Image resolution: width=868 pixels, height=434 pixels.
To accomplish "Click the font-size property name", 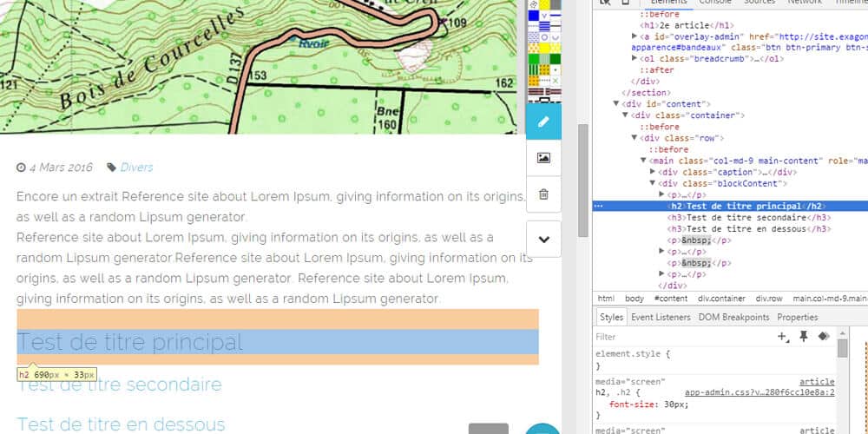I will tap(632, 404).
